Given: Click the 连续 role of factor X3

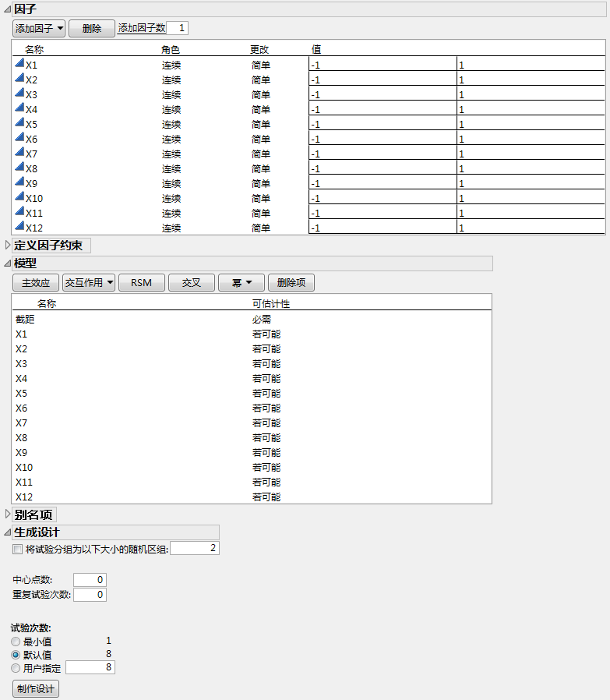Looking at the screenshot, I should (x=171, y=94).
